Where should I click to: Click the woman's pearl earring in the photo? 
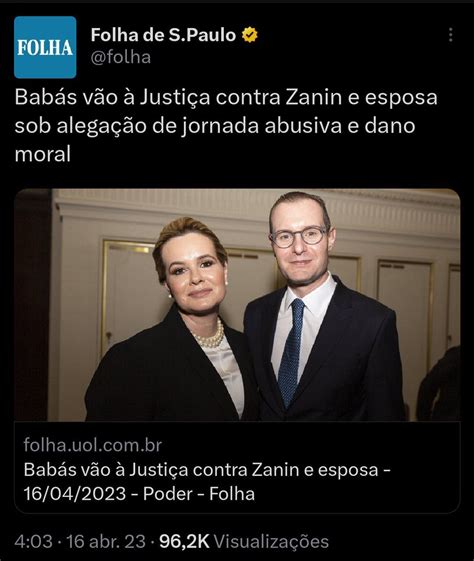click(170, 296)
